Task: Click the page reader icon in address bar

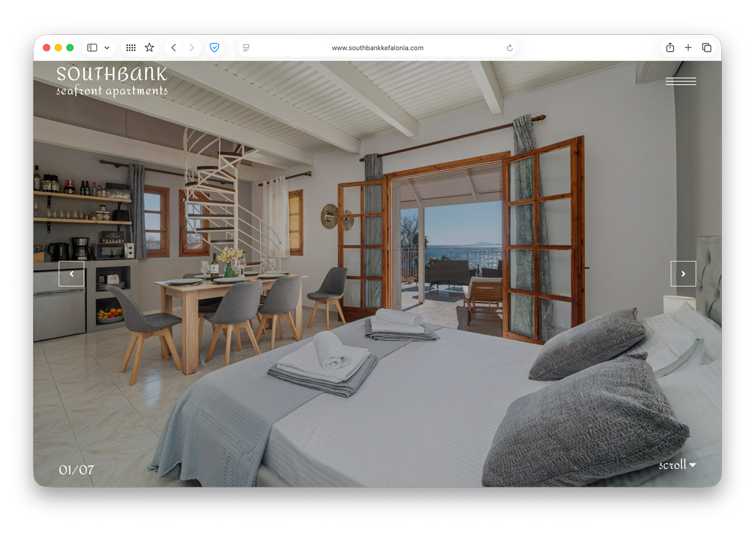Action: pos(246,48)
